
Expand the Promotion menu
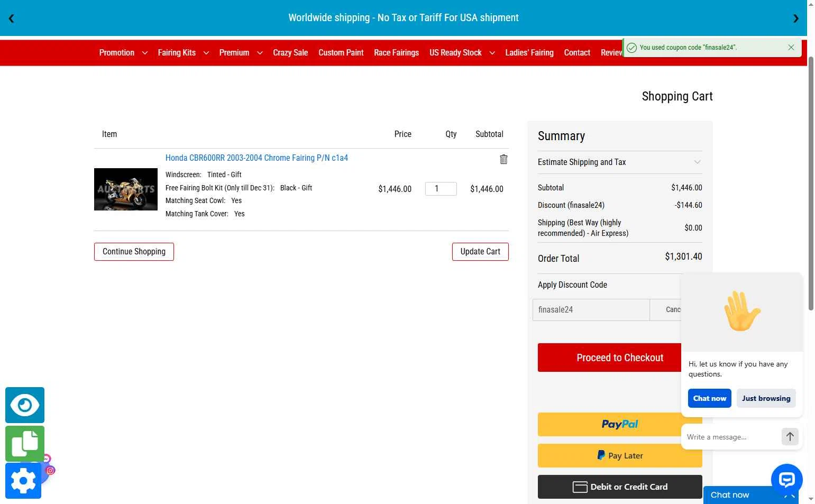point(123,53)
